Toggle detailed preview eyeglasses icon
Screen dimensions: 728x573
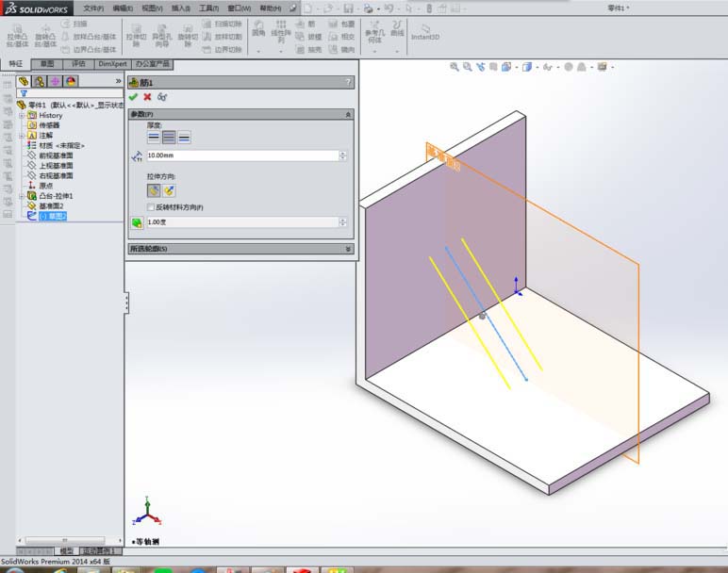point(162,97)
